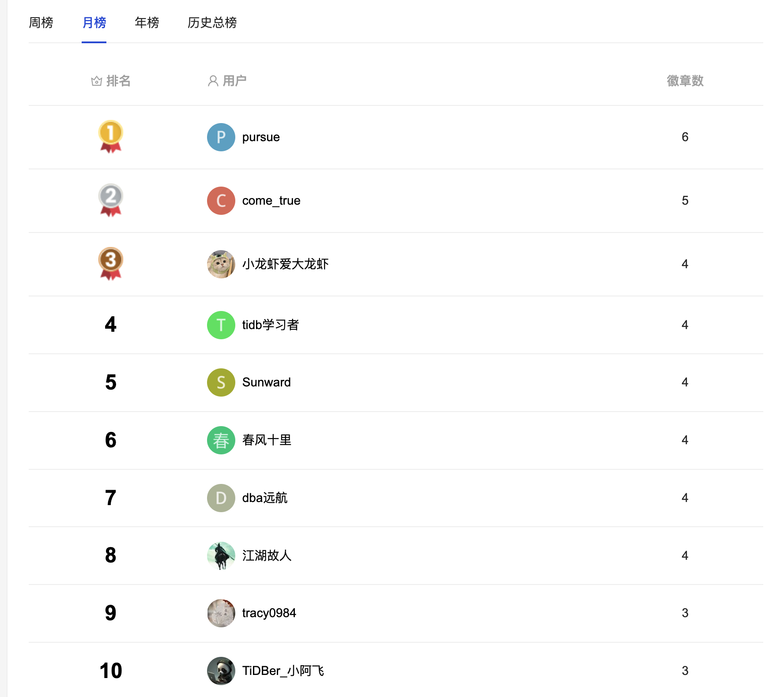Open the tracy0984 username link
The height and width of the screenshot is (697, 784).
coord(269,613)
